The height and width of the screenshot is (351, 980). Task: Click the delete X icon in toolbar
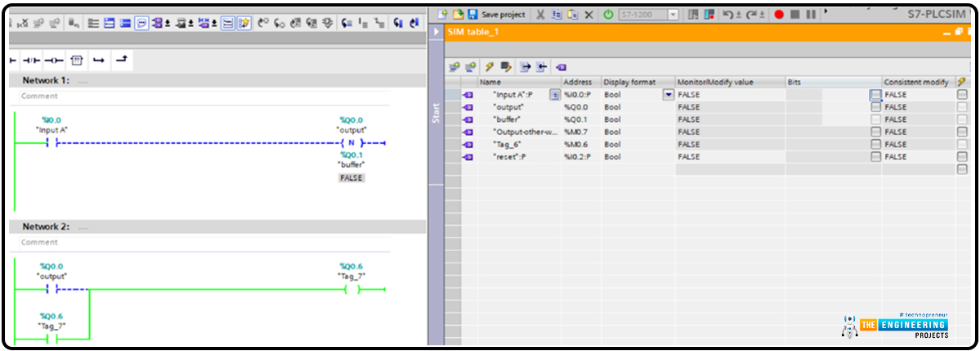tap(588, 15)
